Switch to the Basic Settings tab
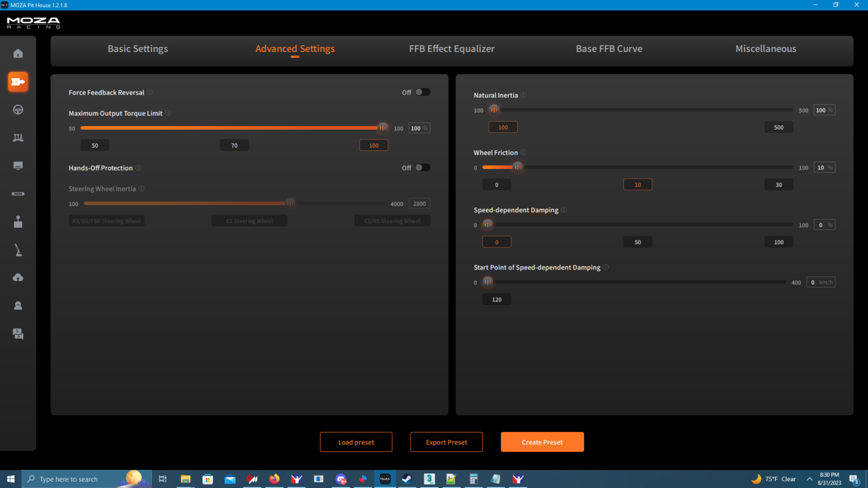Screen dimensions: 868x488 tap(138, 49)
